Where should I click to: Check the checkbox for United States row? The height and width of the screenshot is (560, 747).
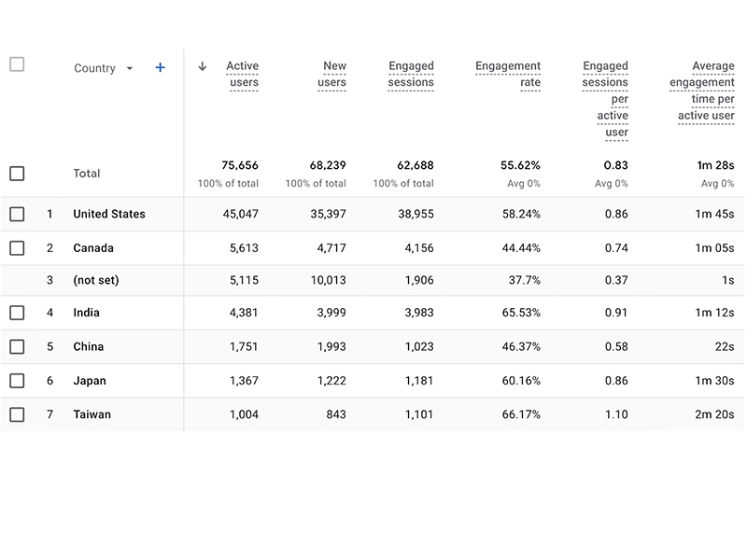click(17, 214)
